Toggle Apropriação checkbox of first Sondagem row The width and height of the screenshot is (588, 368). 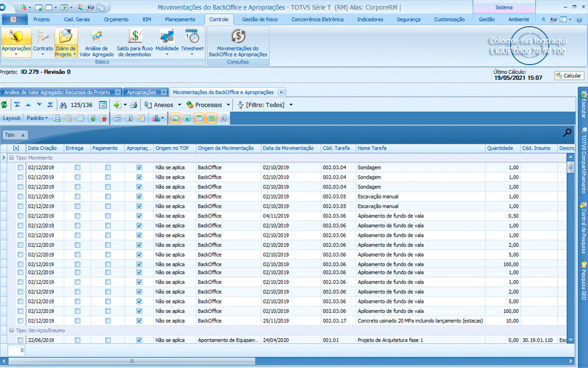(139, 167)
